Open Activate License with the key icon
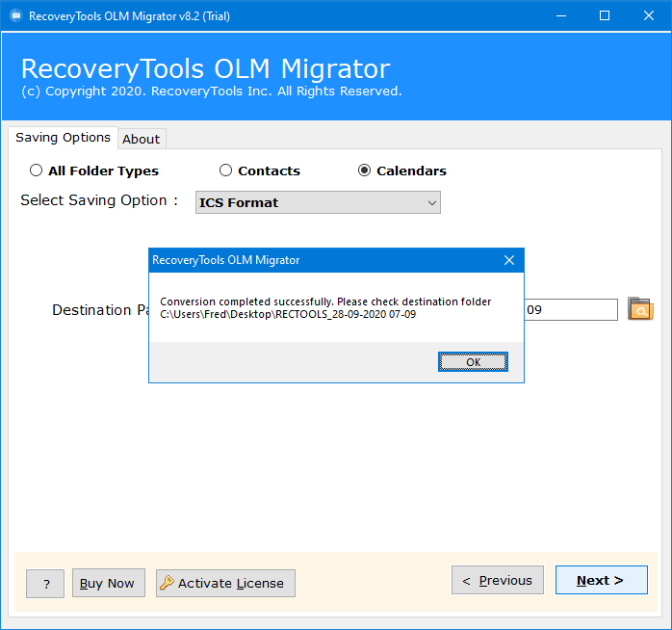672x630 pixels. (225, 583)
